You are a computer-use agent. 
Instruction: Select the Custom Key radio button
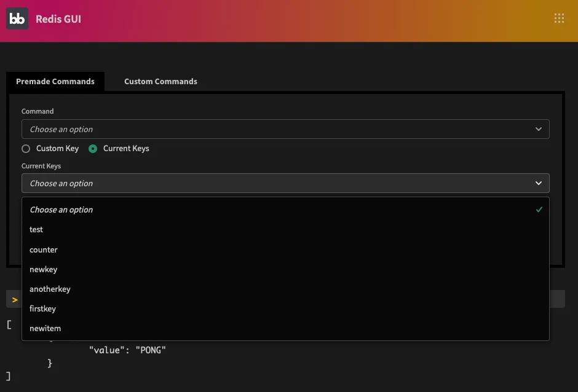[x=26, y=149]
